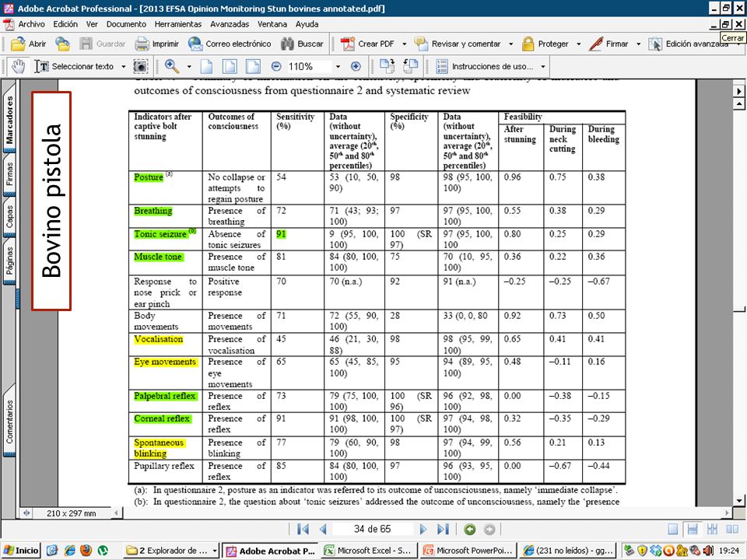Select the magnifier Zoom In tool

[172, 67]
